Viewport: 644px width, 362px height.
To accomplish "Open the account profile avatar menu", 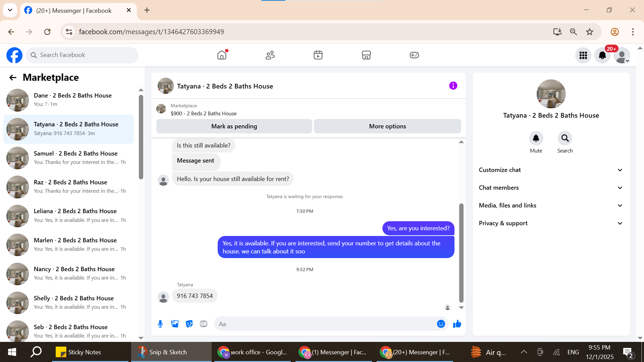I will [x=622, y=55].
